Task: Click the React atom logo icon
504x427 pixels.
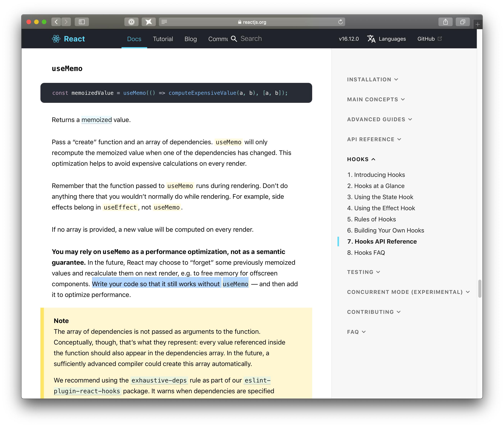Action: (56, 39)
